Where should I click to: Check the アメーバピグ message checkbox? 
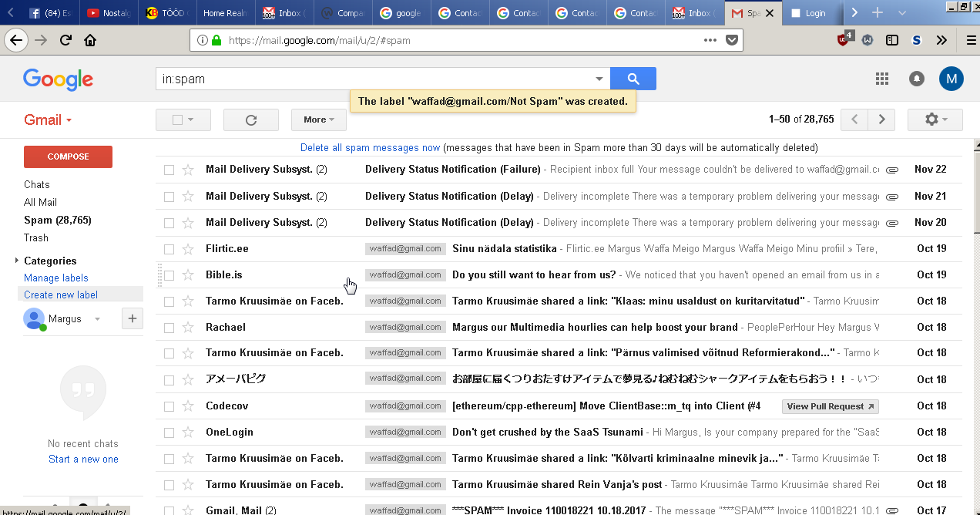pyautogui.click(x=169, y=379)
